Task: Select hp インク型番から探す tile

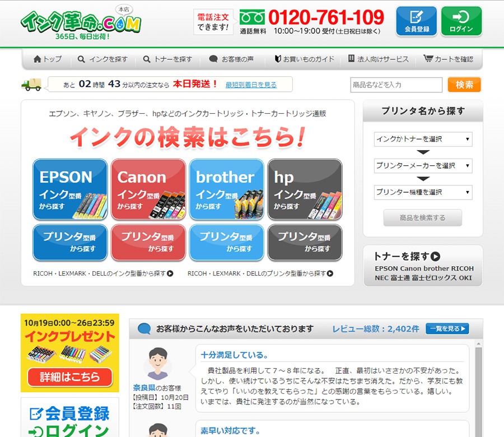Action: coord(305,189)
